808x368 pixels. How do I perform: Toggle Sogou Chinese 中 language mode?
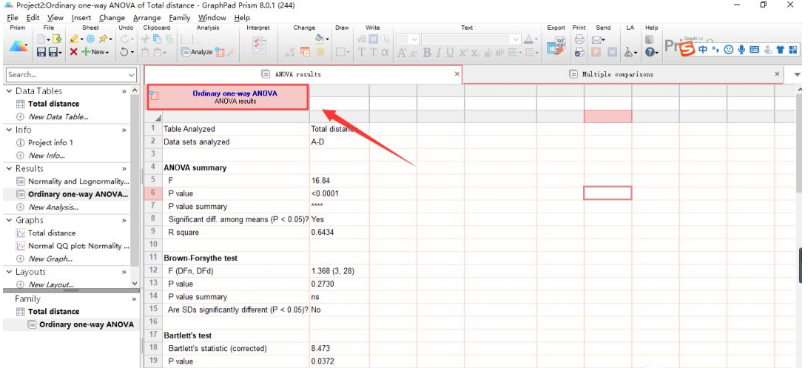(x=703, y=49)
